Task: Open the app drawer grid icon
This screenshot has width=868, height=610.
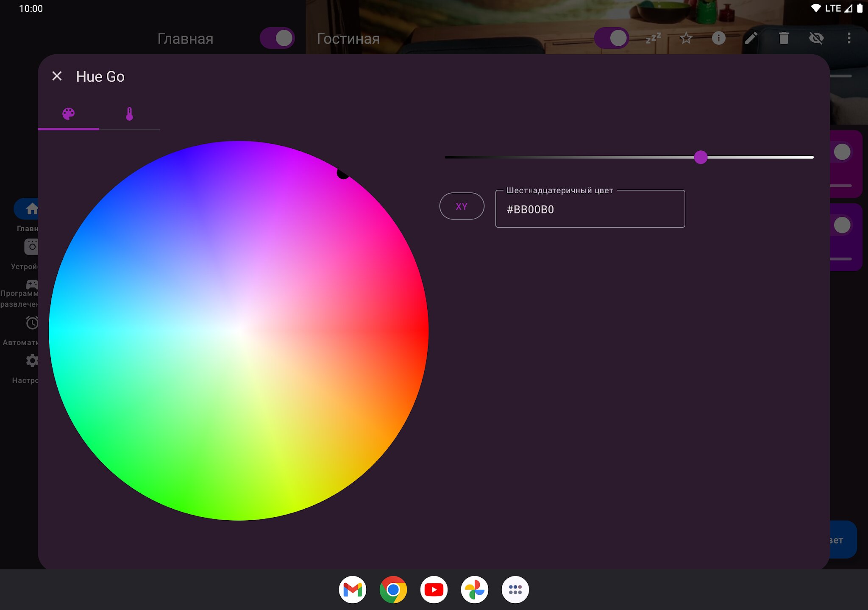Action: pyautogui.click(x=515, y=589)
